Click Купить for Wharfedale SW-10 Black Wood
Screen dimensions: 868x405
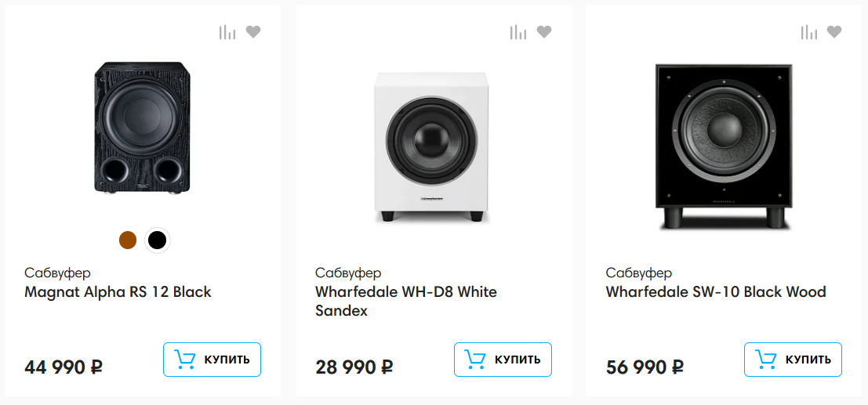pos(793,360)
